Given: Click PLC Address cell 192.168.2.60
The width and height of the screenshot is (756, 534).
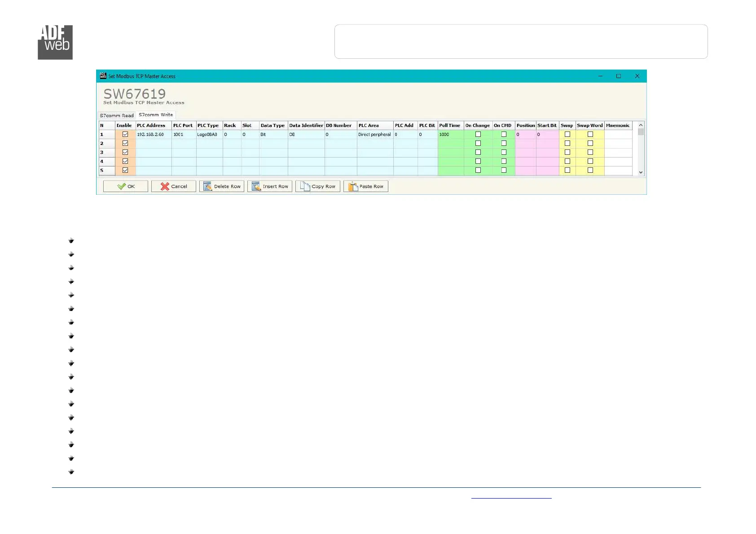Looking at the screenshot, I should point(154,135).
